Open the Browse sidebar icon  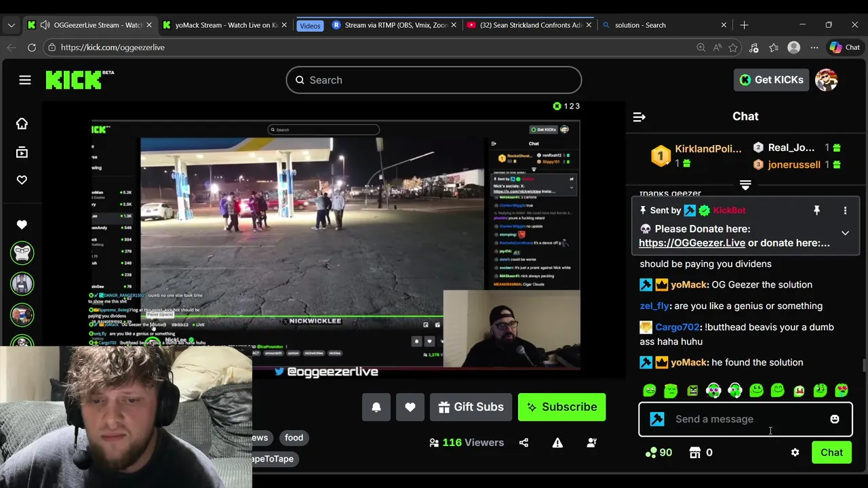(22, 152)
